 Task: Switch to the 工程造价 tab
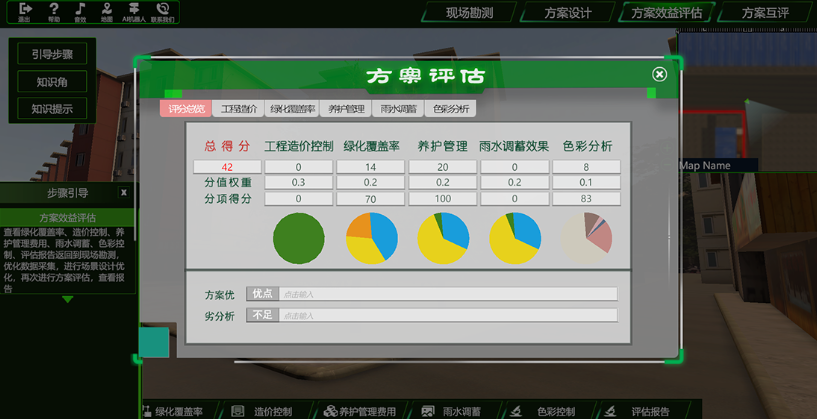tap(239, 109)
